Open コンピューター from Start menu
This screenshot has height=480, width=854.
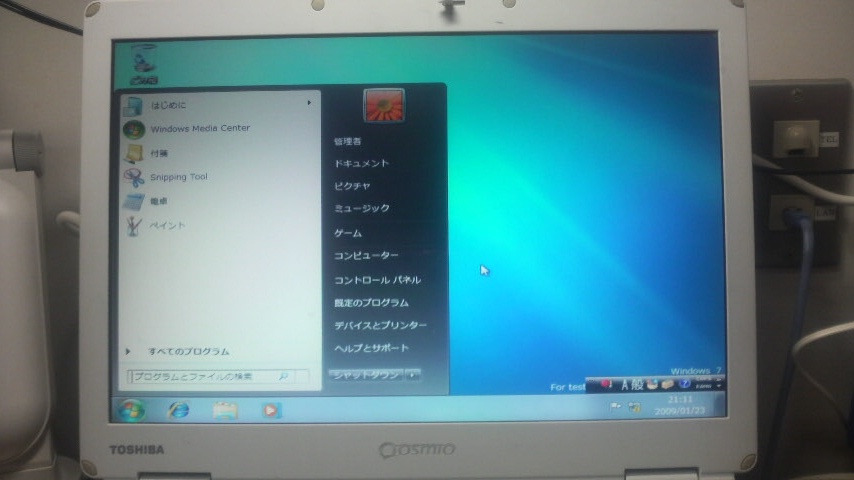pyautogui.click(x=366, y=255)
